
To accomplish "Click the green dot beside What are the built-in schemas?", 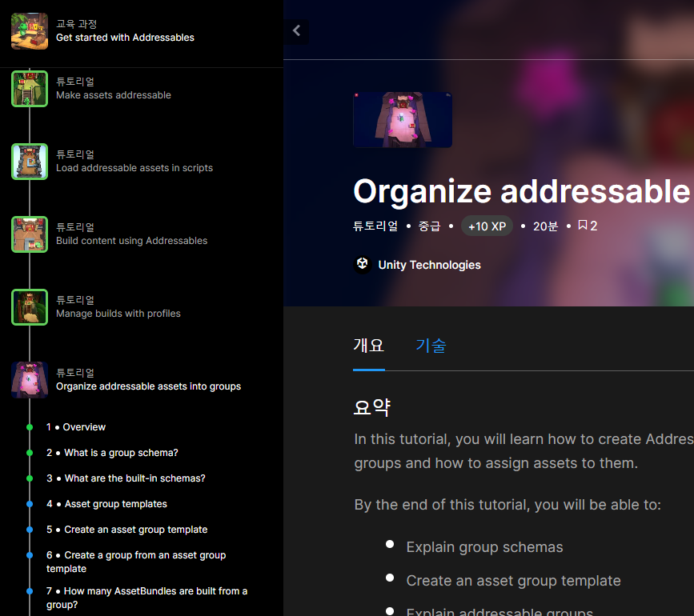I will tap(30, 478).
